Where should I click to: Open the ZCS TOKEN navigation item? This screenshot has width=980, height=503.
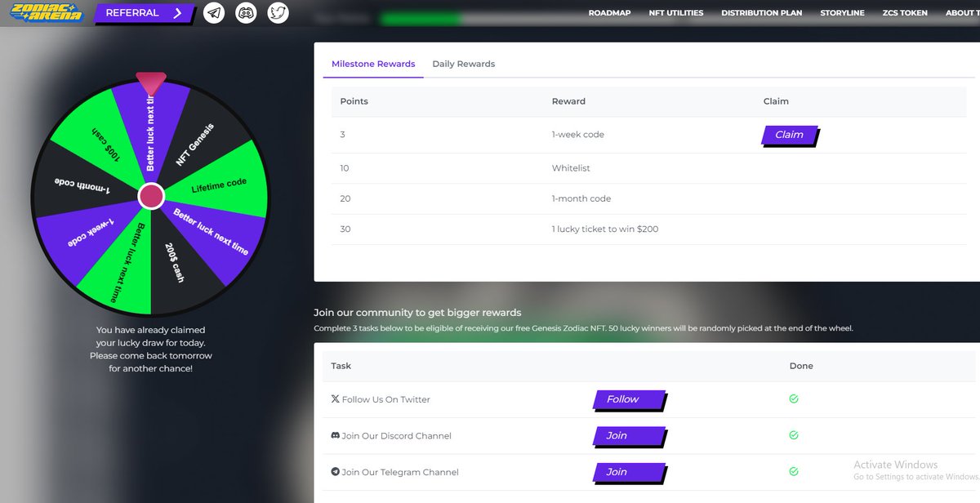(x=904, y=12)
